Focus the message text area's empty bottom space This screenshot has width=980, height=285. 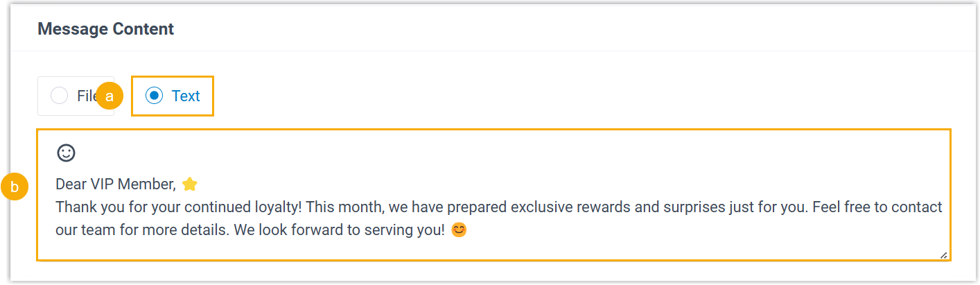[485, 250]
